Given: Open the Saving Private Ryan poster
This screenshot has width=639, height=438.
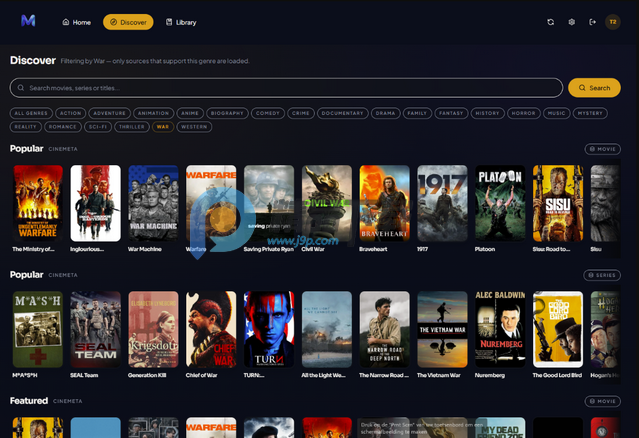Looking at the screenshot, I should pos(269,203).
